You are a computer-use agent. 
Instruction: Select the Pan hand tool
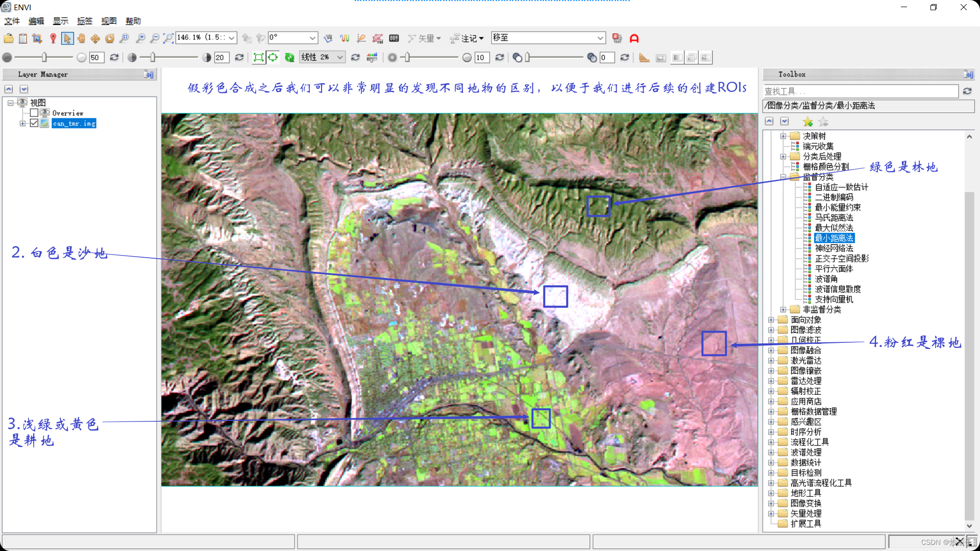pos(81,38)
